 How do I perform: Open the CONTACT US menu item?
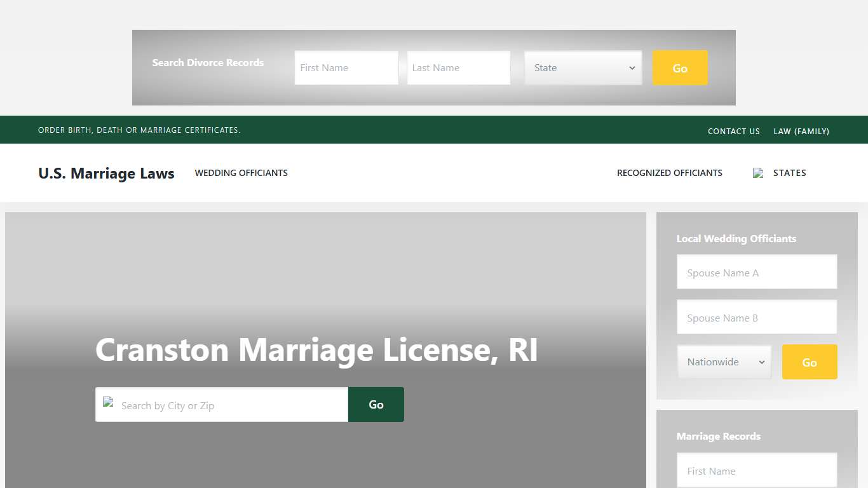(x=733, y=131)
